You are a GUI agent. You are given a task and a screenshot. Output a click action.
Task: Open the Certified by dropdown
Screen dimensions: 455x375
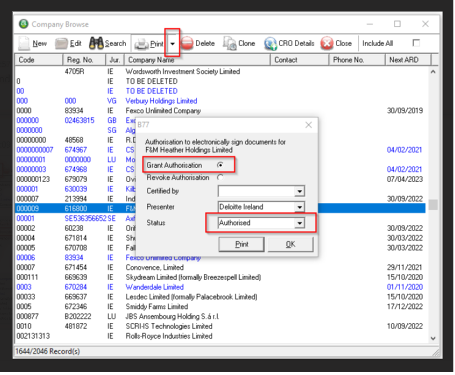[300, 191]
